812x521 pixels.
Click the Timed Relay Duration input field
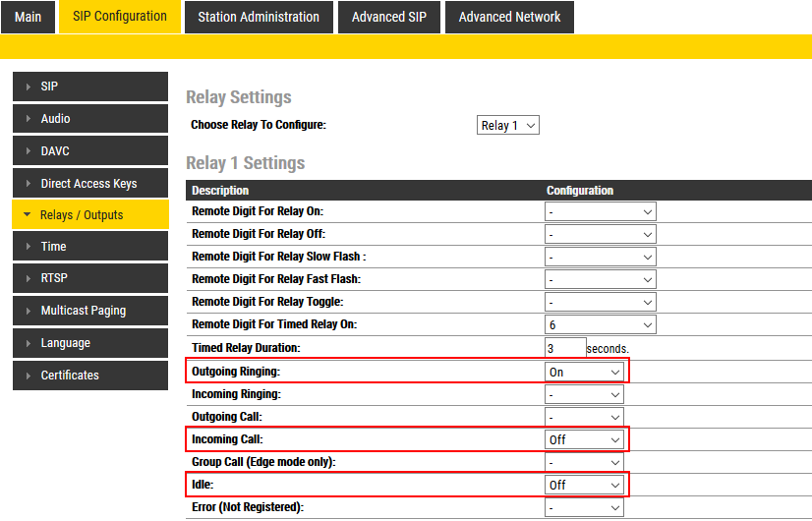click(x=564, y=348)
